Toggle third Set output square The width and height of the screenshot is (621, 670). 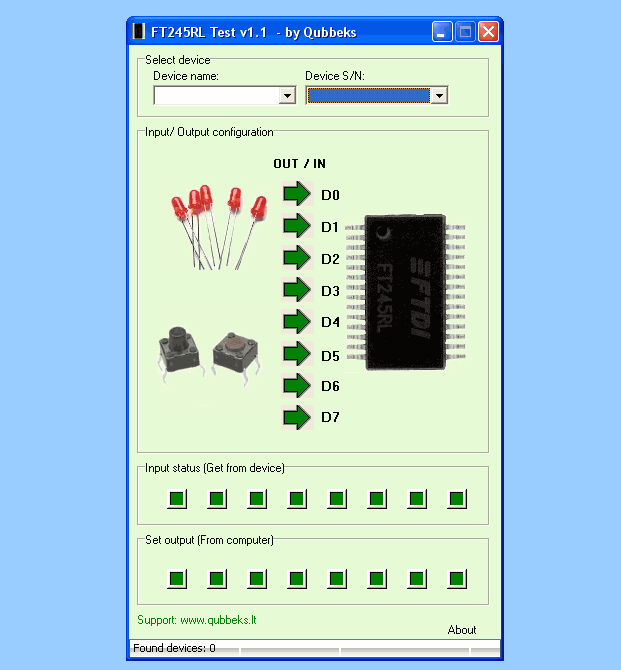[x=257, y=579]
